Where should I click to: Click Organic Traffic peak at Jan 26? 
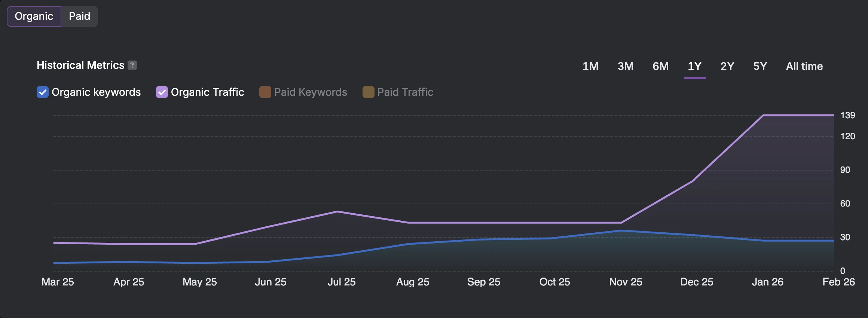pos(763,115)
